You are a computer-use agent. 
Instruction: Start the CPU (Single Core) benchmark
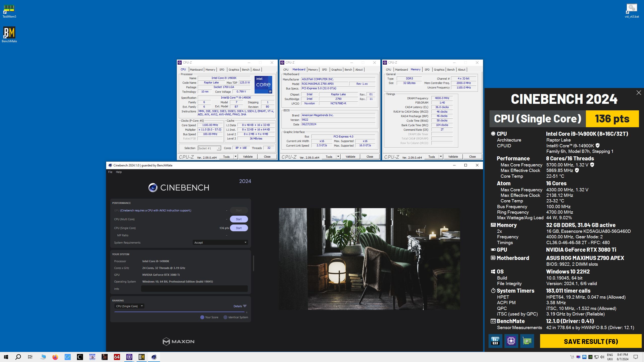(x=239, y=228)
